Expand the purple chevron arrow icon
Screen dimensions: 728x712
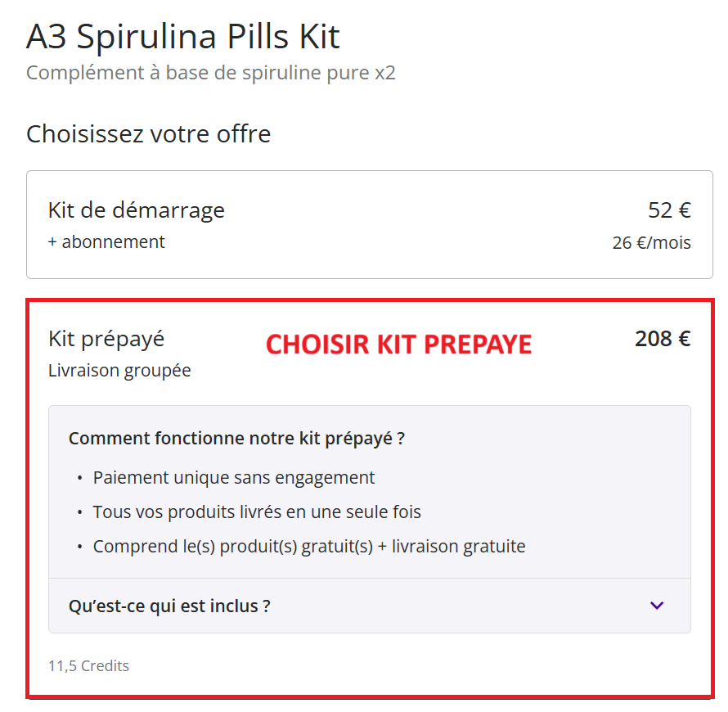(x=657, y=606)
